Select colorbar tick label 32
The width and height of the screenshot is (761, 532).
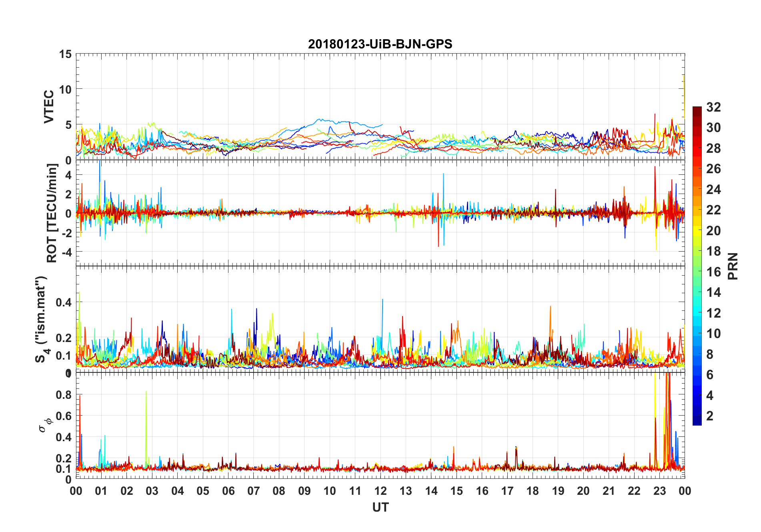tap(713, 107)
